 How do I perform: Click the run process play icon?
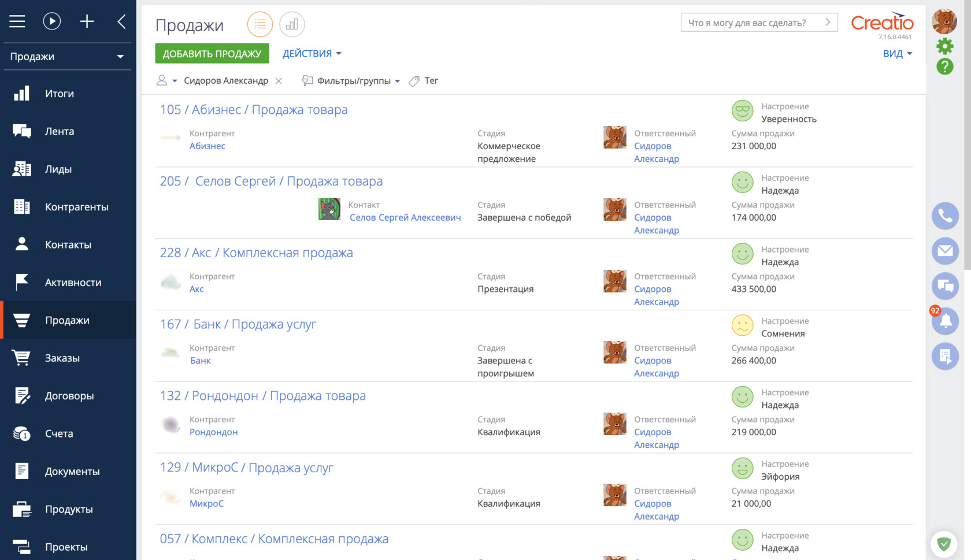[x=52, y=22]
